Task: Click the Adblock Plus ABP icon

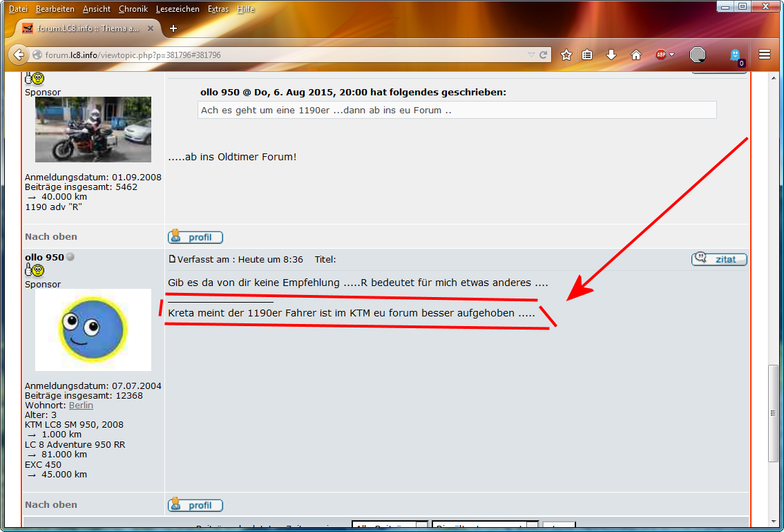Action: point(660,55)
